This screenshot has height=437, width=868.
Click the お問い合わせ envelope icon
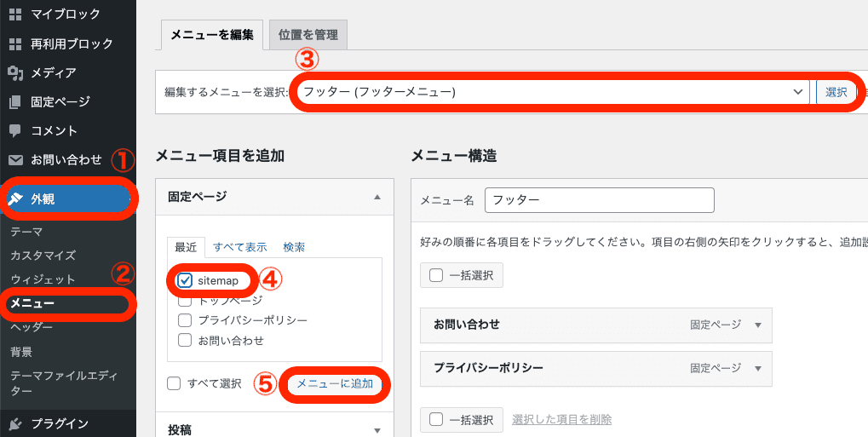(x=15, y=160)
